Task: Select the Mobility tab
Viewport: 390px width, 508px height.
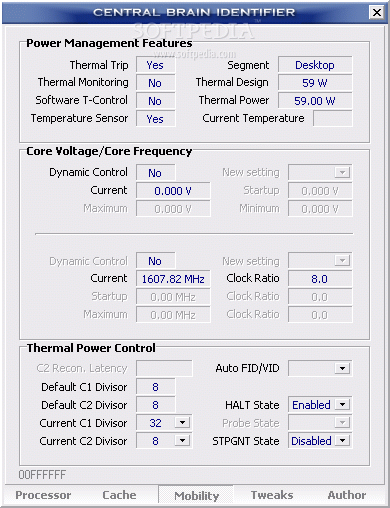Action: (196, 496)
